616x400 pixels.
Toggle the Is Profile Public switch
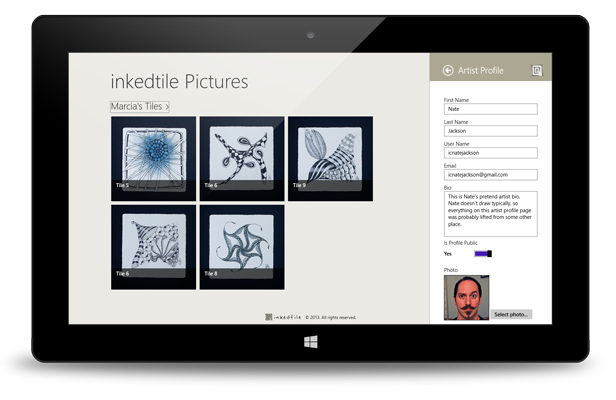tap(483, 254)
